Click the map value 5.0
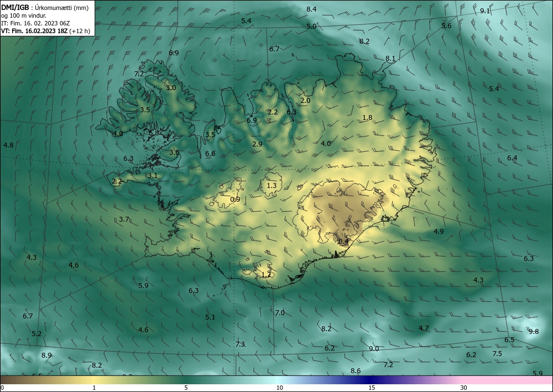Screen dimensions: 553x392 [x=311, y=27]
